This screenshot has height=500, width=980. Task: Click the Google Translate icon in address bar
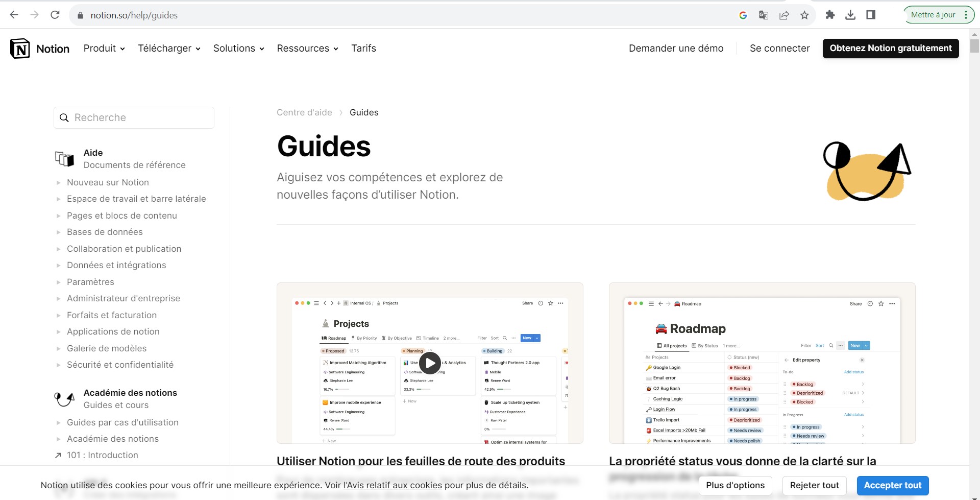pos(764,15)
